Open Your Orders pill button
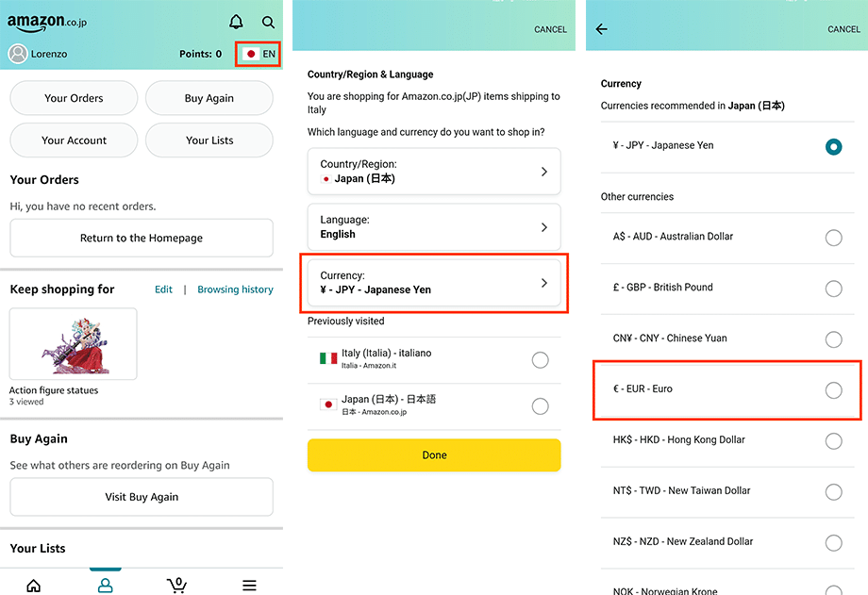Viewport: 868px width, 595px height. pyautogui.click(x=74, y=98)
